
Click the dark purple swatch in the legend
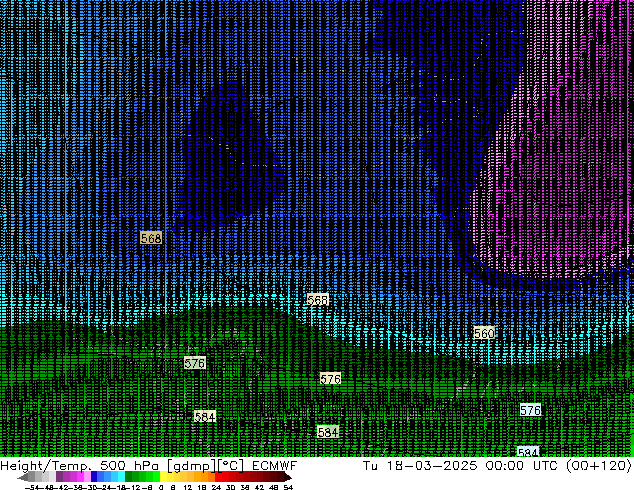[59, 476]
